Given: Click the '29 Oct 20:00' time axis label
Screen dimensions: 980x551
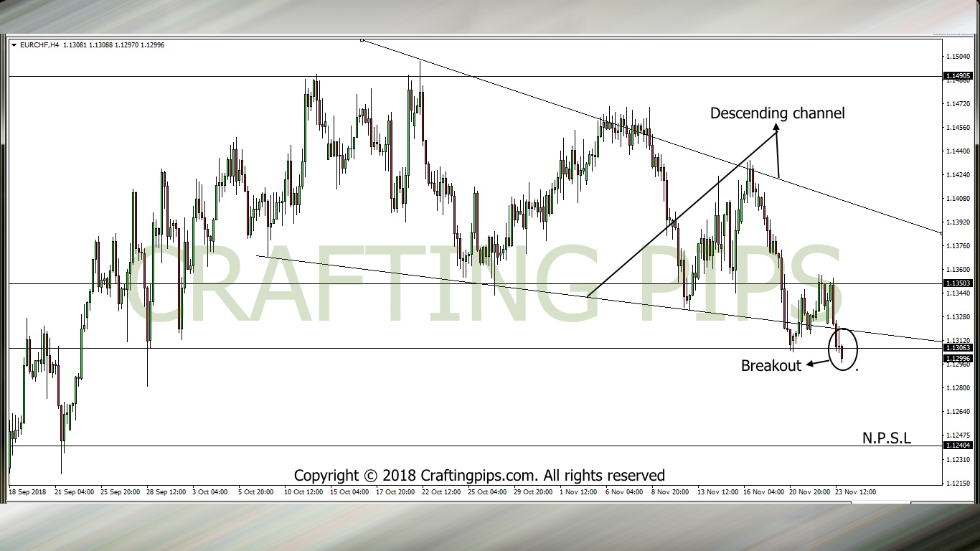Looking at the screenshot, I should coord(534,492).
